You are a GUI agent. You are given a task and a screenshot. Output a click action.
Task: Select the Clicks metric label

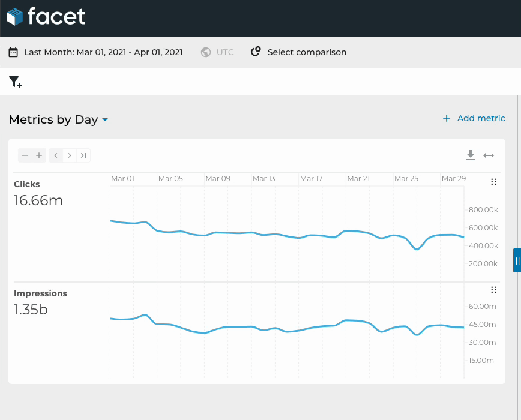pos(27,184)
